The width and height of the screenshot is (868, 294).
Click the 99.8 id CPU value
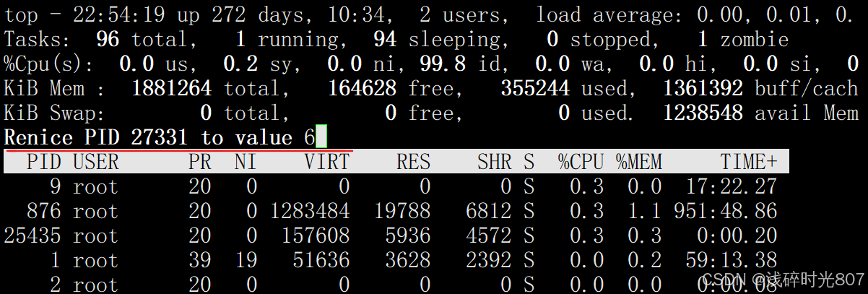[x=443, y=64]
